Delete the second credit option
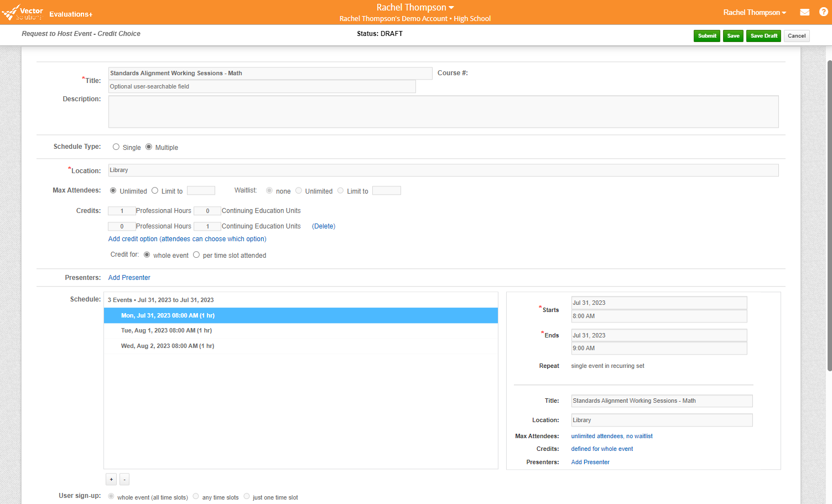Viewport: 832px width, 504px height. point(324,226)
